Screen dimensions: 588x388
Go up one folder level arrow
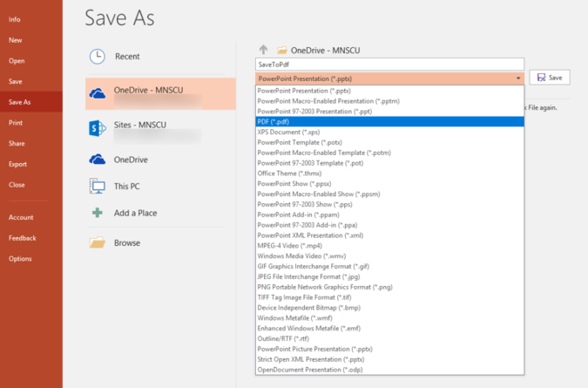pos(263,50)
